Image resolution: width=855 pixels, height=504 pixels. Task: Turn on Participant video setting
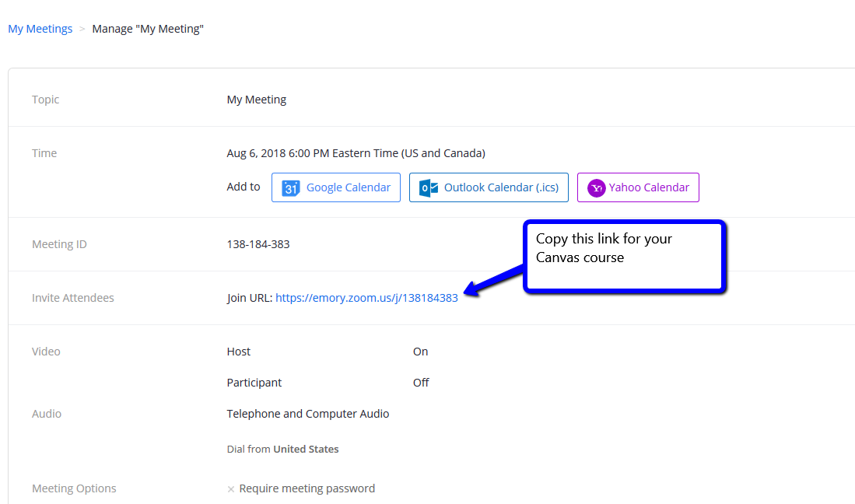(420, 382)
